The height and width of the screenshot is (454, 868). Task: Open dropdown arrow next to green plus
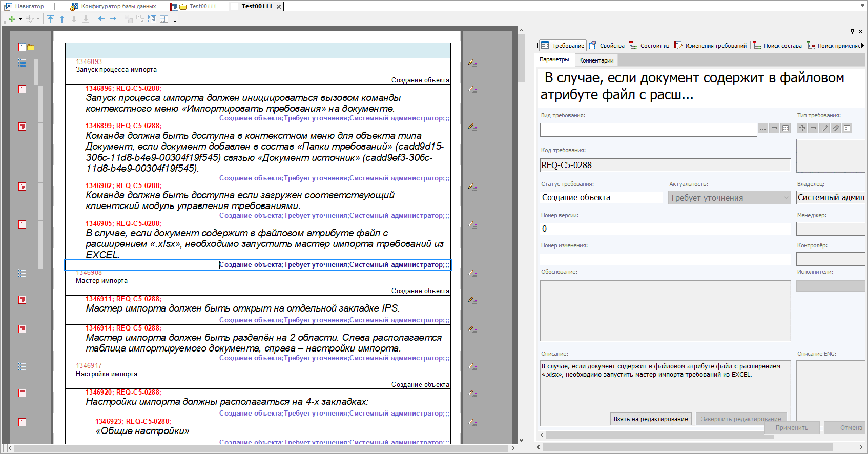(x=20, y=19)
